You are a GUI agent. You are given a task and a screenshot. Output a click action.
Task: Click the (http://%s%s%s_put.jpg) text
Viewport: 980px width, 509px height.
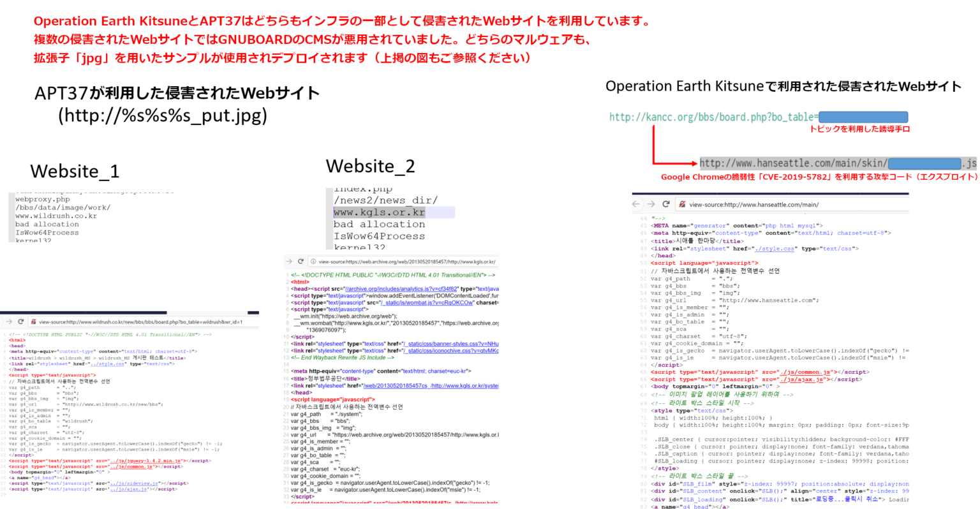coord(163,116)
